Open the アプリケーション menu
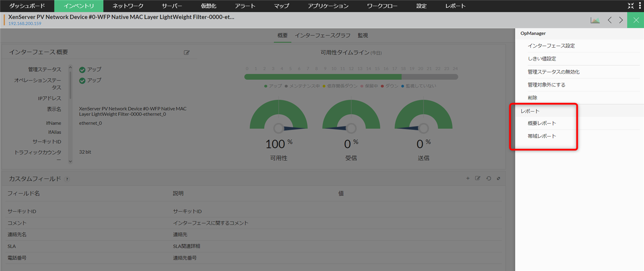 [x=328, y=6]
